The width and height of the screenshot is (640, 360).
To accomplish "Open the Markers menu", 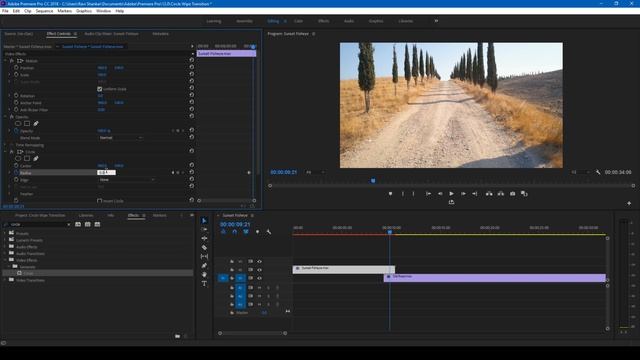I will coord(64,11).
